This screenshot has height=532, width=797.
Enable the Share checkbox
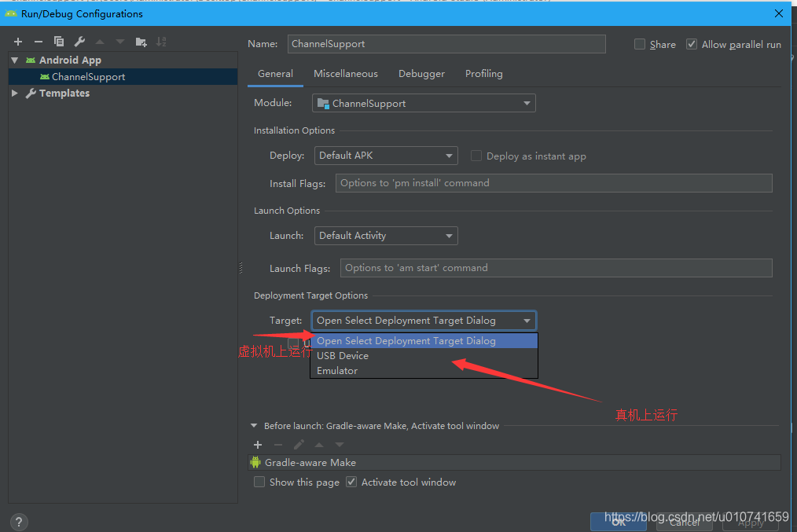[640, 44]
